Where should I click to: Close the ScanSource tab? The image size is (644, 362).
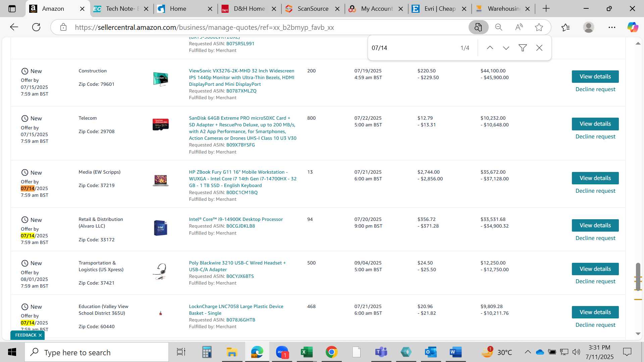337,9
